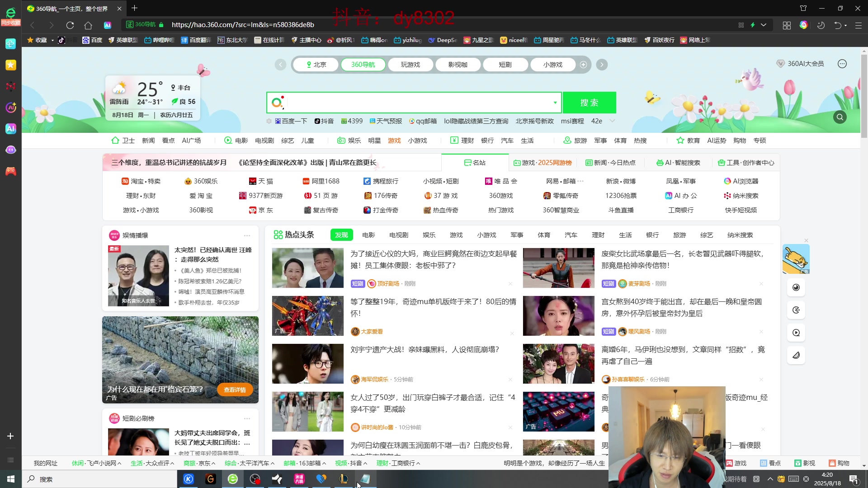868x488 pixels.
Task: Open the 百度翻译 bookmark
Action: [196, 40]
